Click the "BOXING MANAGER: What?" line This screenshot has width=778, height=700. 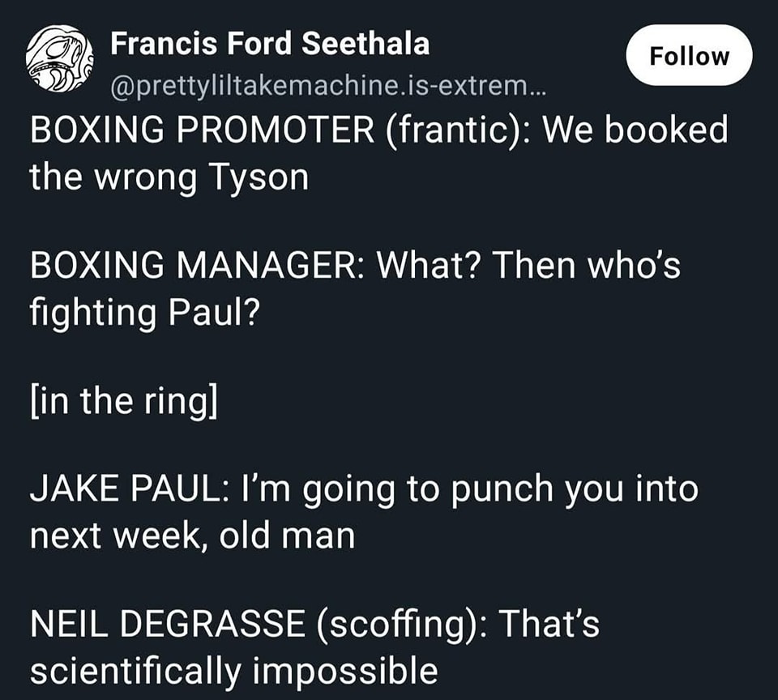click(x=355, y=266)
